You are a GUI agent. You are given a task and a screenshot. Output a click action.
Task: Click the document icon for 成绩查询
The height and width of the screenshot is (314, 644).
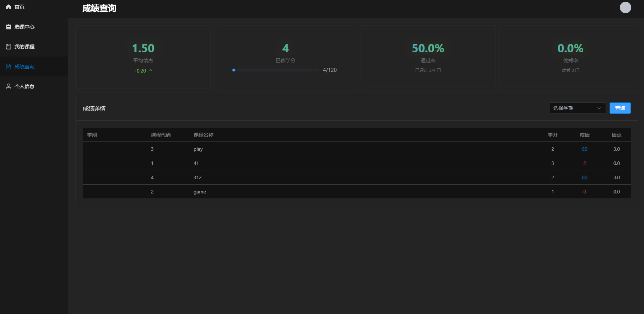tap(9, 66)
